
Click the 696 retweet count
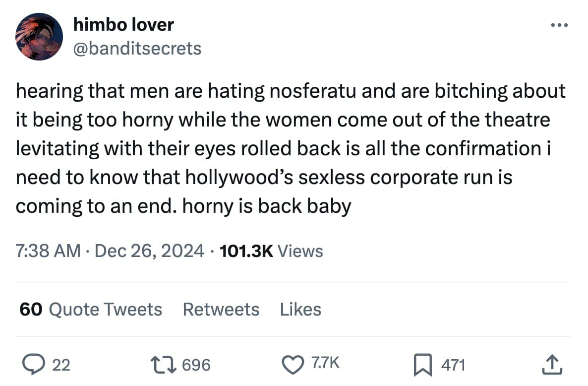pyautogui.click(x=196, y=366)
